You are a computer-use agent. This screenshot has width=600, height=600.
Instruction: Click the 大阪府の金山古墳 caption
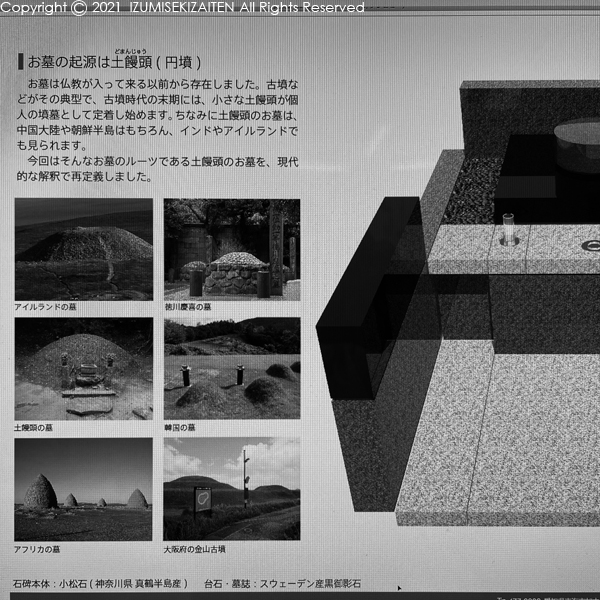pyautogui.click(x=196, y=549)
